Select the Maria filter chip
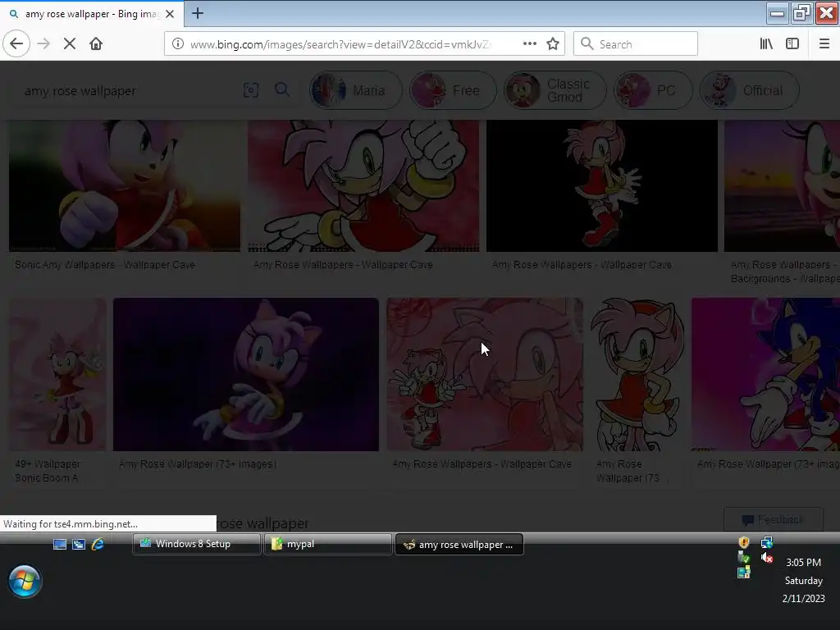Screen dimensions: 840x630 point(356,90)
